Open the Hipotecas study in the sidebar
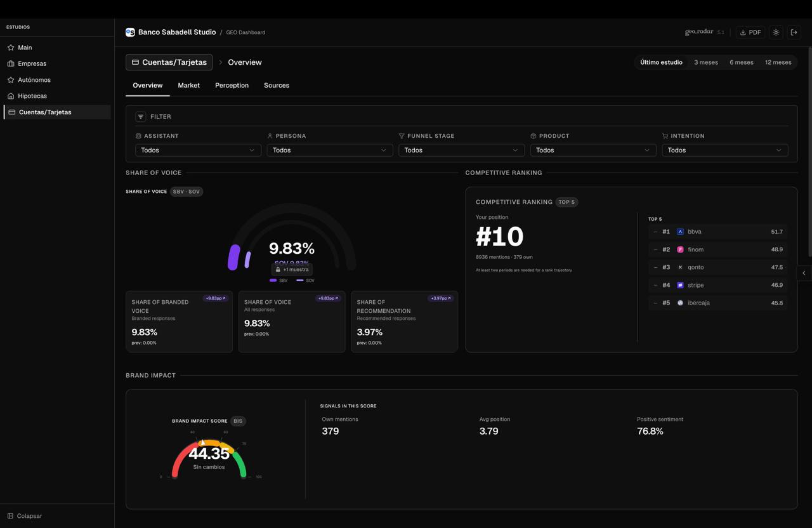The width and height of the screenshot is (812, 528). pyautogui.click(x=32, y=96)
